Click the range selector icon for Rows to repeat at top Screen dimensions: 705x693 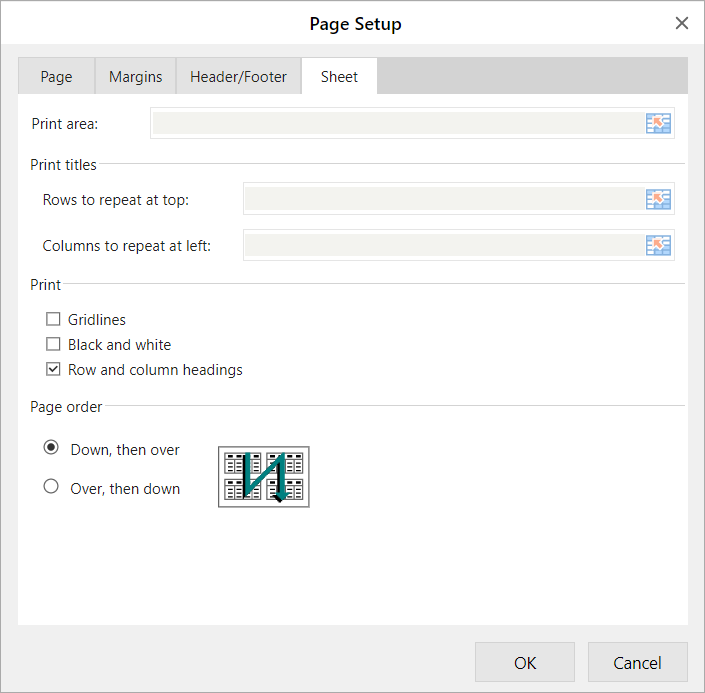tap(658, 199)
